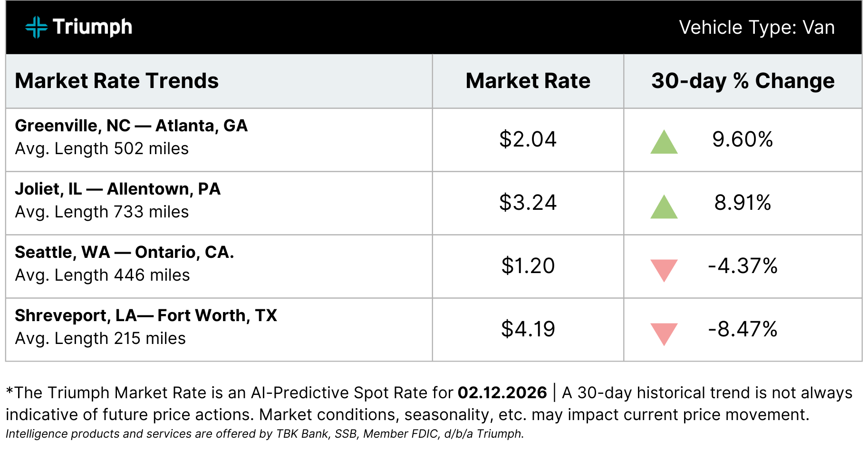
Task: Click the 30-day % Change column header
Action: tap(743, 81)
